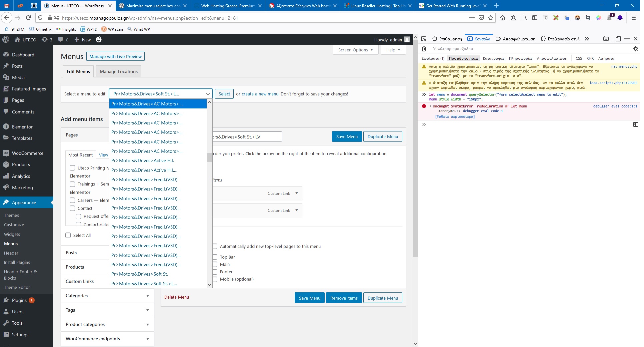Click the create a new menu link
The height and width of the screenshot is (347, 644).
[x=260, y=94]
